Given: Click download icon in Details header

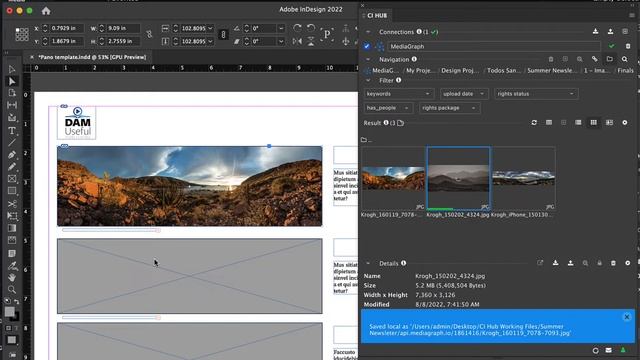Looking at the screenshot, I should click(x=556, y=263).
